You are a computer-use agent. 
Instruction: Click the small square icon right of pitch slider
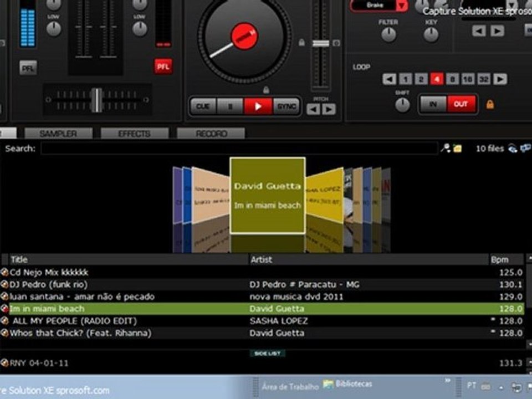(x=336, y=43)
